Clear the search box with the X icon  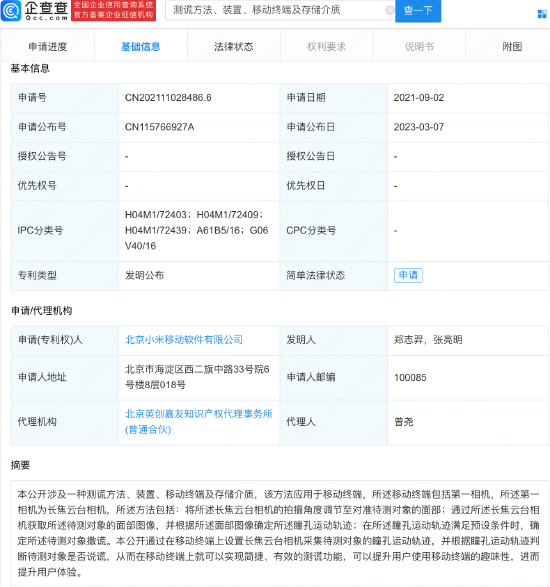[390, 10]
